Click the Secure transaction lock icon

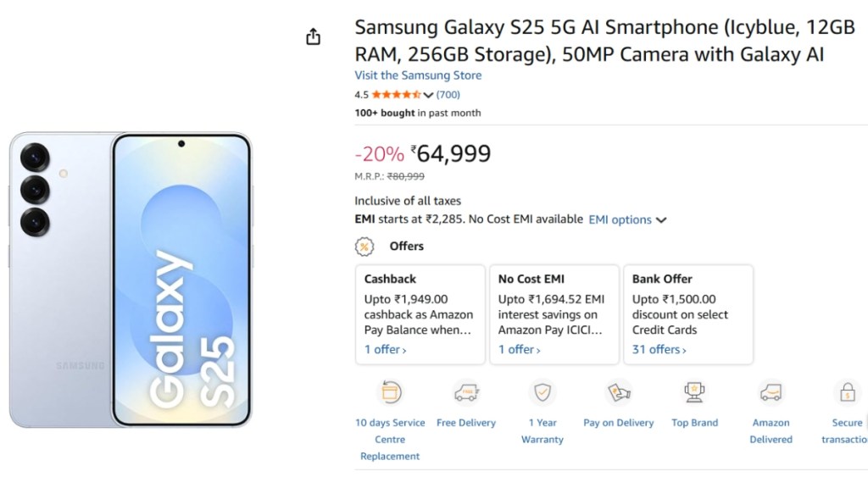coord(847,392)
